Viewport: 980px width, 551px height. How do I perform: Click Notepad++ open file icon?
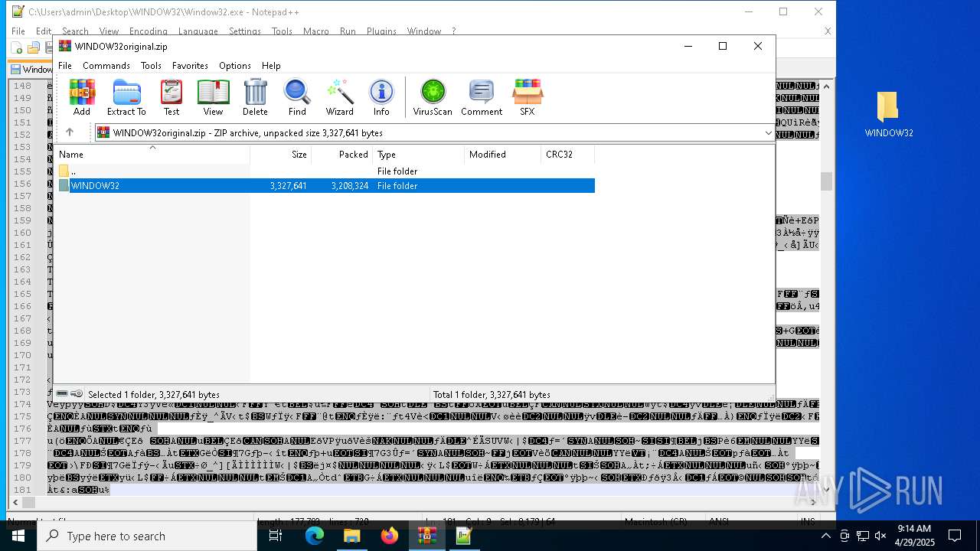[33, 48]
